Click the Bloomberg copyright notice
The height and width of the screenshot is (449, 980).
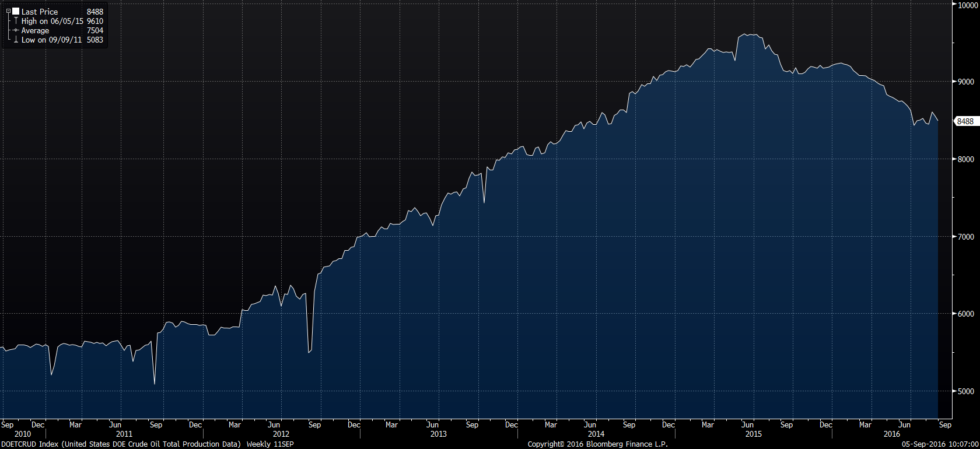point(598,444)
